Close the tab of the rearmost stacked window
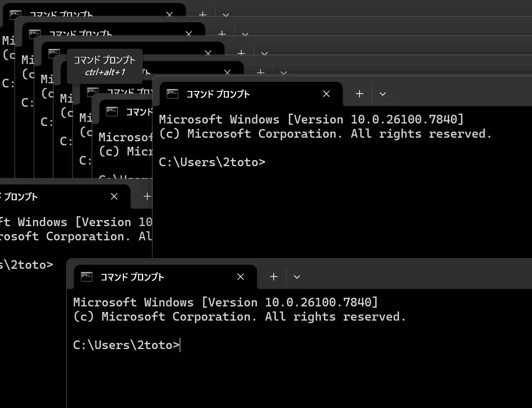This screenshot has height=408, width=532. (170, 14)
